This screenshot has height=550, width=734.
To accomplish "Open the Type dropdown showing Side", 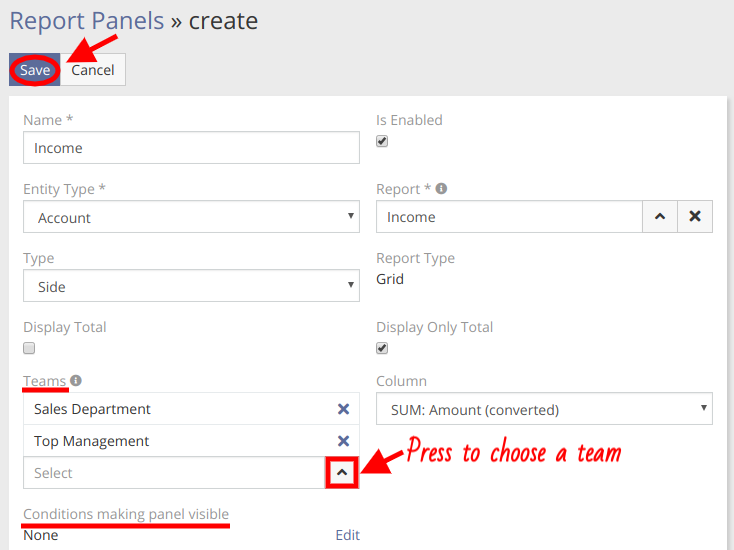I will (x=191, y=286).
